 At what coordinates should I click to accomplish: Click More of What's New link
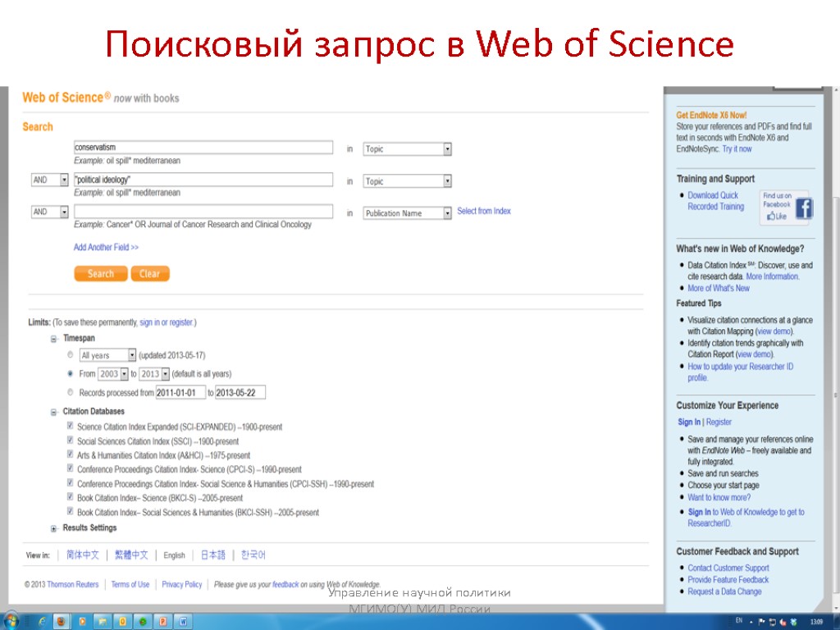[x=719, y=288]
